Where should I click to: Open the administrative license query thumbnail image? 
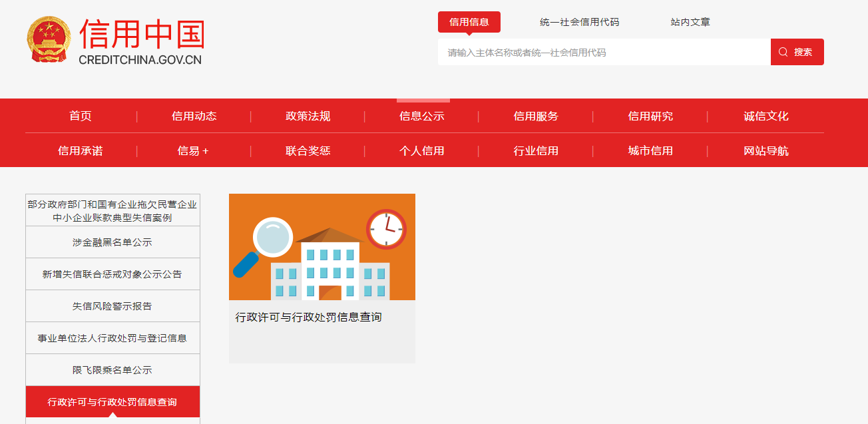click(x=322, y=247)
